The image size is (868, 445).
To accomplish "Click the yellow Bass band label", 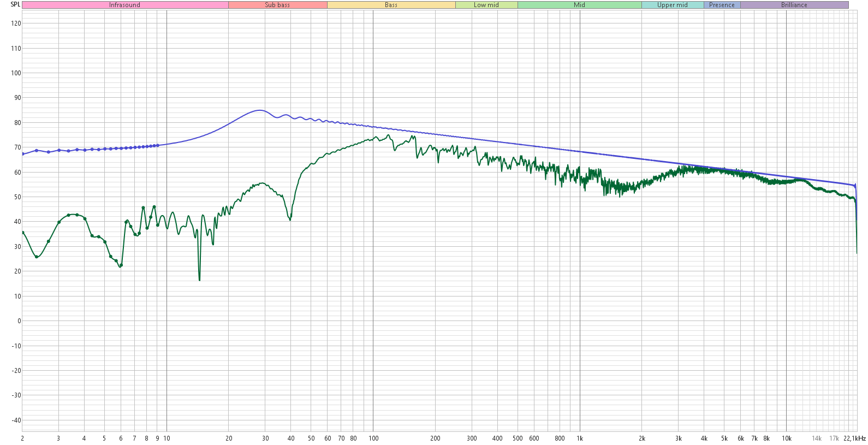I will (391, 5).
